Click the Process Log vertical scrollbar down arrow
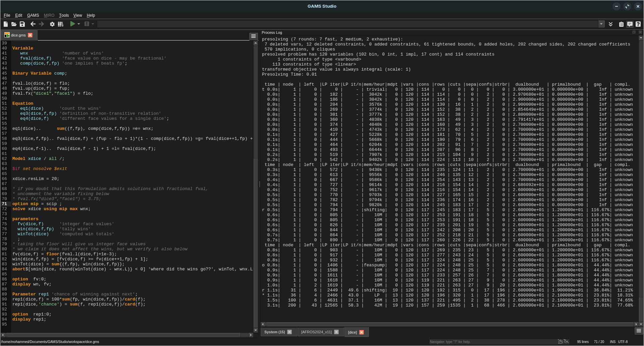The height and width of the screenshot is (346, 644). coord(641,324)
